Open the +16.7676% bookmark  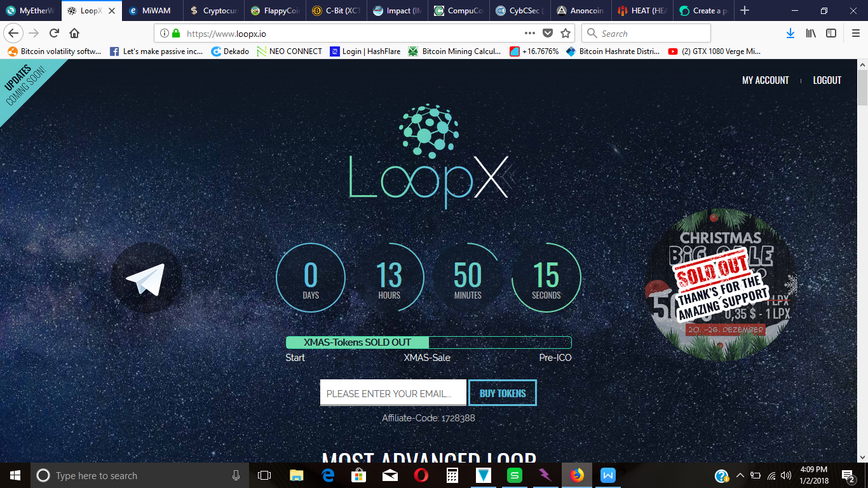[534, 51]
